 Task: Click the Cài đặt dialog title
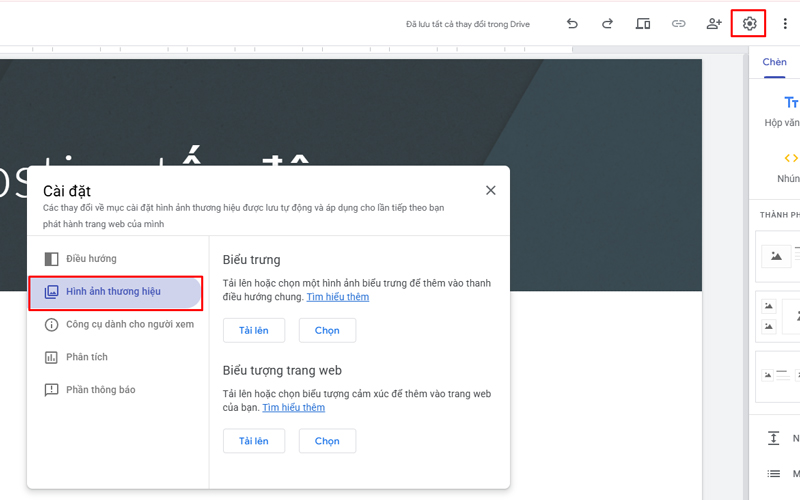67,191
